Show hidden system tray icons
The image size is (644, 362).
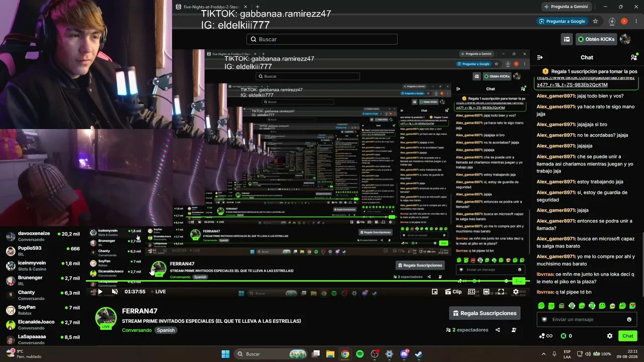pyautogui.click(x=543, y=354)
